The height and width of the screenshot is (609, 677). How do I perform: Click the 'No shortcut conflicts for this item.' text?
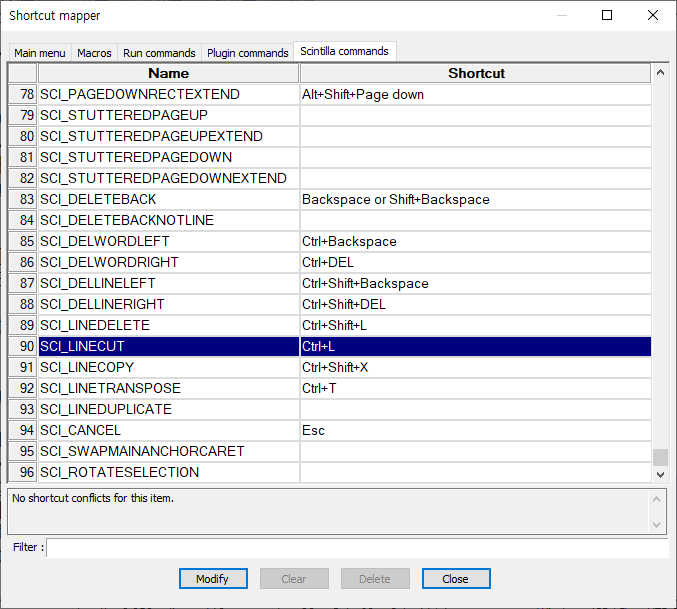(93, 498)
